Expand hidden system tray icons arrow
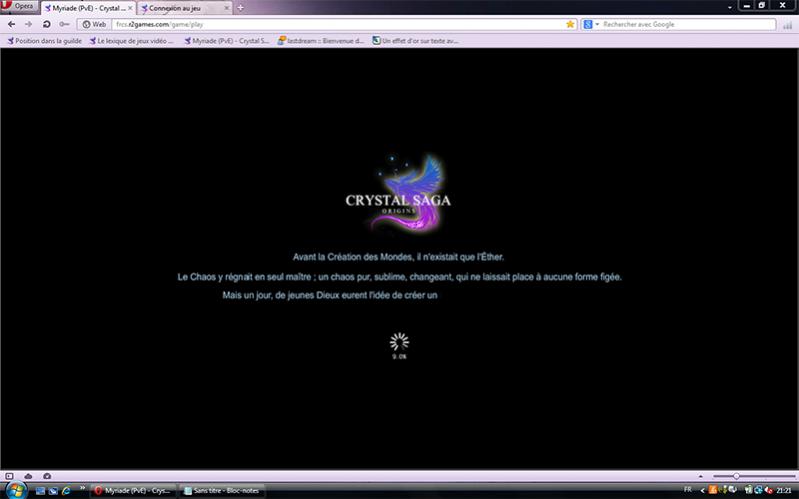 [702, 490]
